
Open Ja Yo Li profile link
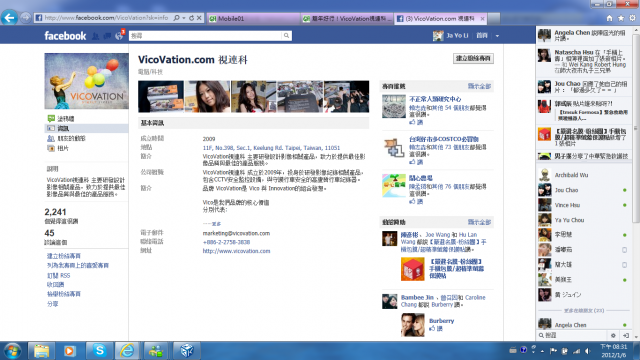click(x=457, y=36)
